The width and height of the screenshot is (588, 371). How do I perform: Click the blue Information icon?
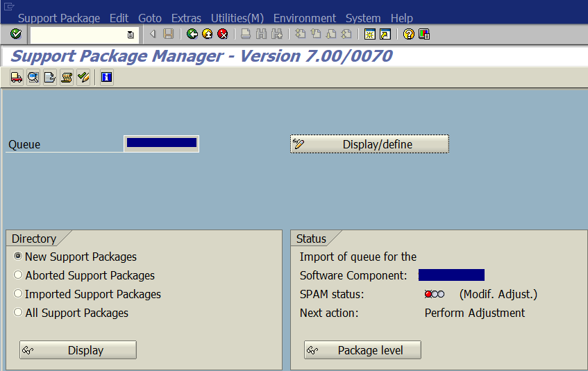tap(107, 77)
